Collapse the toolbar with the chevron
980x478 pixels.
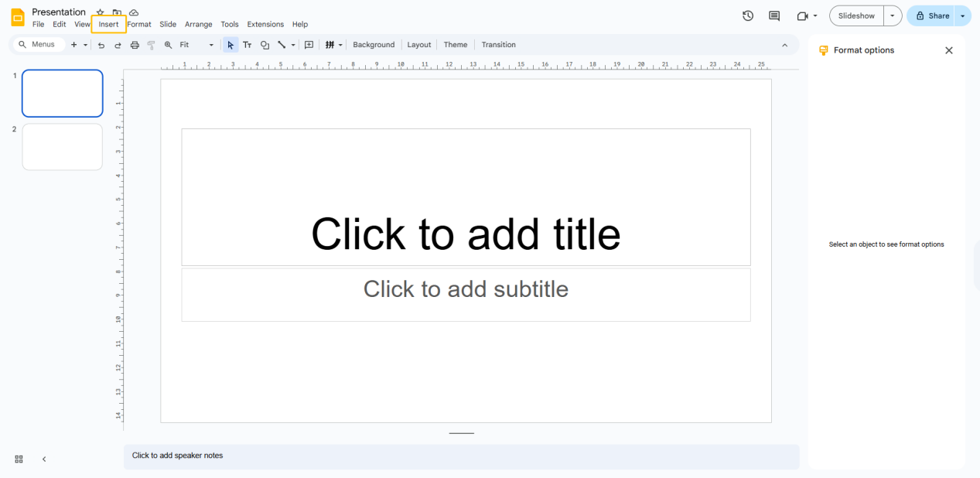tap(784, 45)
